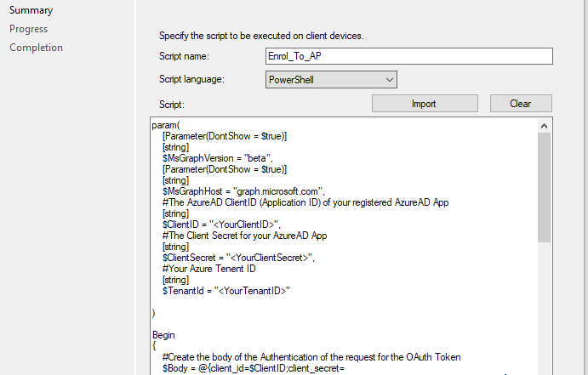Click the 'param(' line in script

pyautogui.click(x=166, y=125)
